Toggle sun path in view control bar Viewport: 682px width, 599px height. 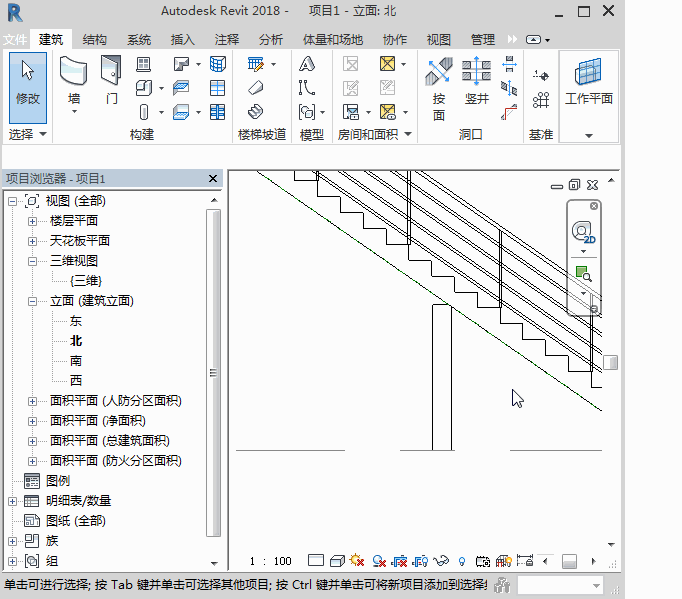point(357,561)
